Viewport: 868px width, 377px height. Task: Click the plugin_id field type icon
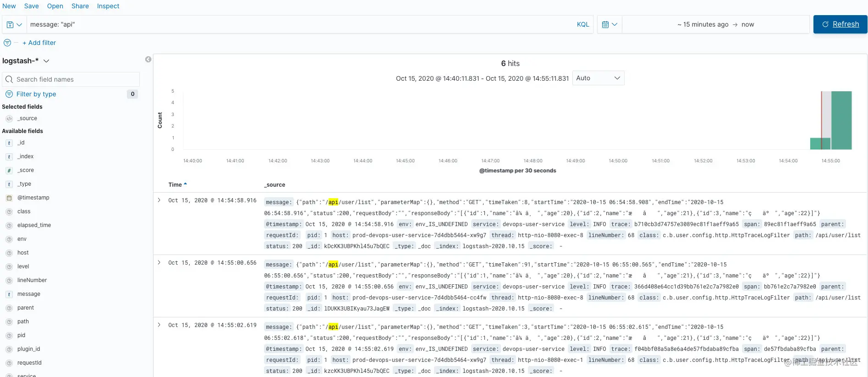tap(9, 349)
